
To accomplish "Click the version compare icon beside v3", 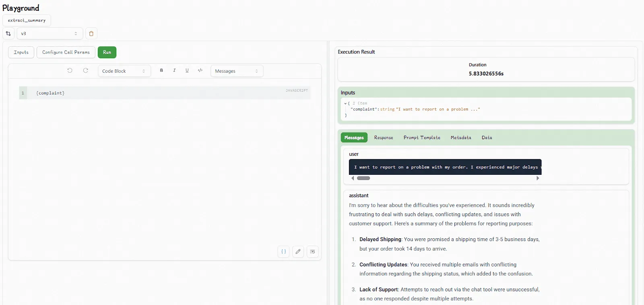I will click(8, 33).
